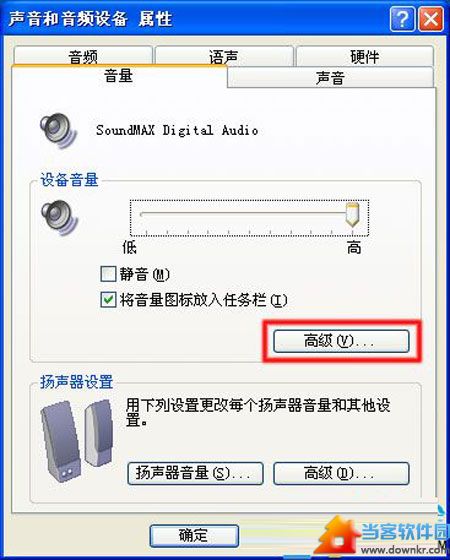450x560 pixels.
Task: Go to the 声音 tab
Action: (x=330, y=77)
